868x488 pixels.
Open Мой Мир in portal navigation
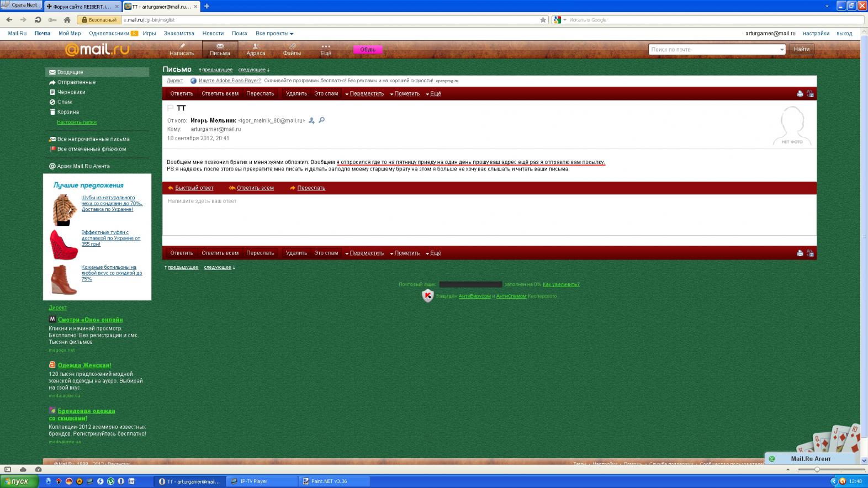click(x=70, y=34)
